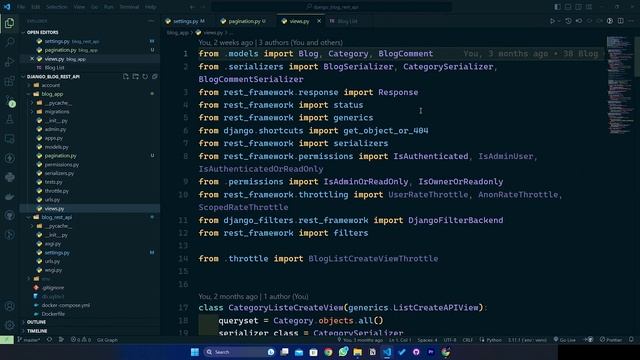
Task: Open the Testing flask view
Action: 9,120
